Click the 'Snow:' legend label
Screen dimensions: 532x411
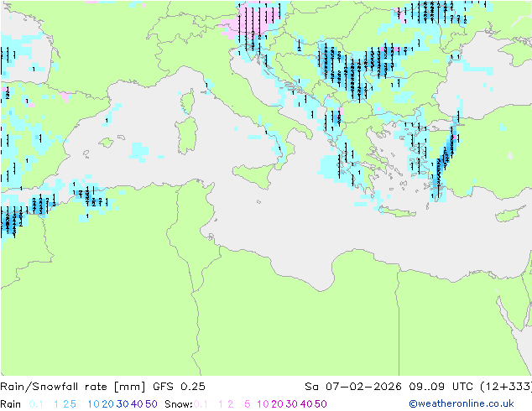179,404
